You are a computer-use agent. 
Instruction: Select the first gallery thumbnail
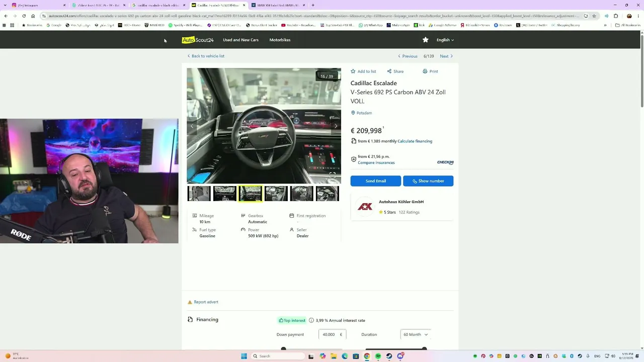coord(199,194)
